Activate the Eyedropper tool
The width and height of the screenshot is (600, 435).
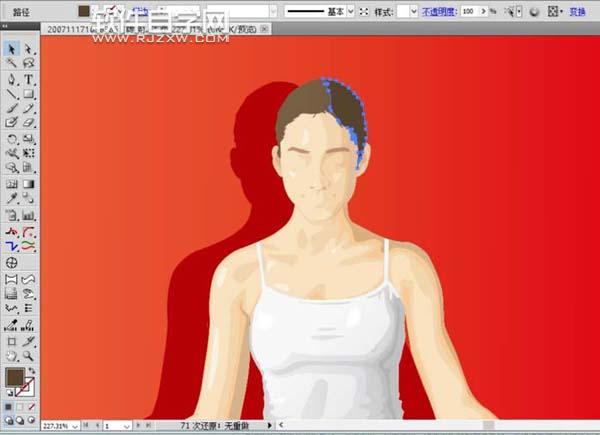point(11,200)
